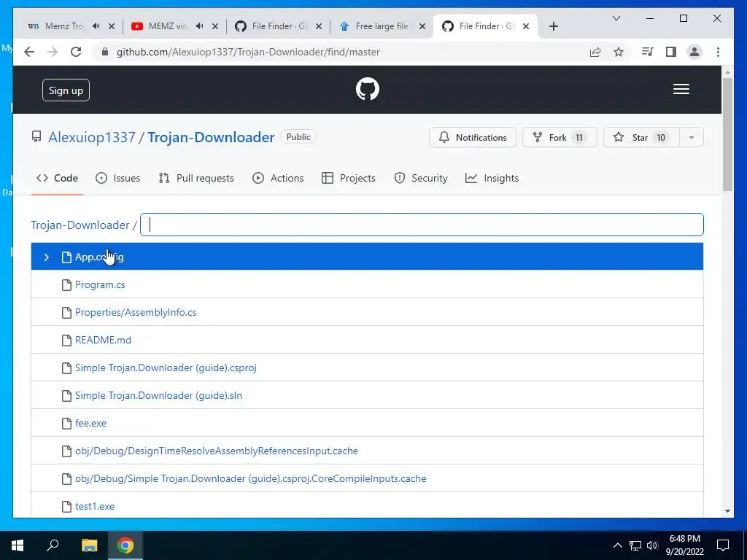Click the file icon beside README.md

(66, 340)
